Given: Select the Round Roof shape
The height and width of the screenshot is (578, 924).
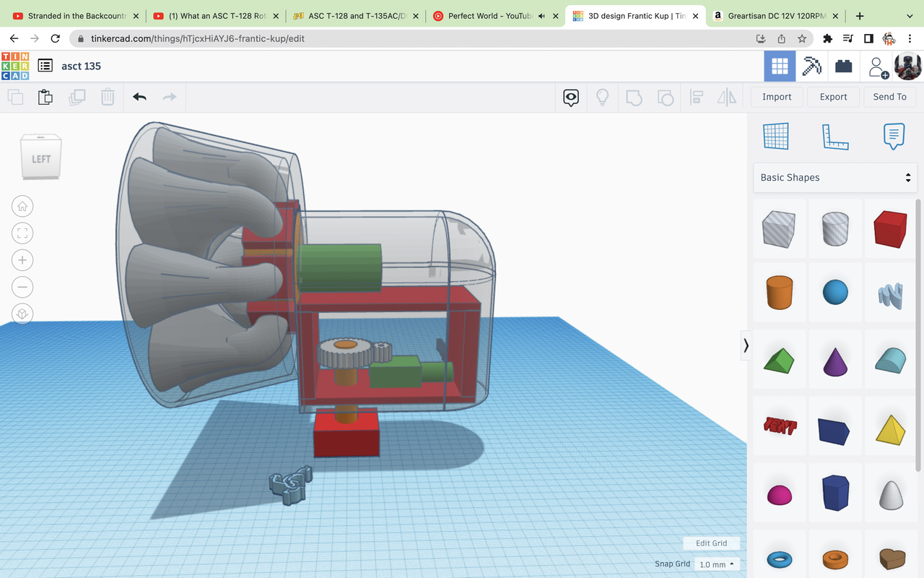Looking at the screenshot, I should 891,359.
